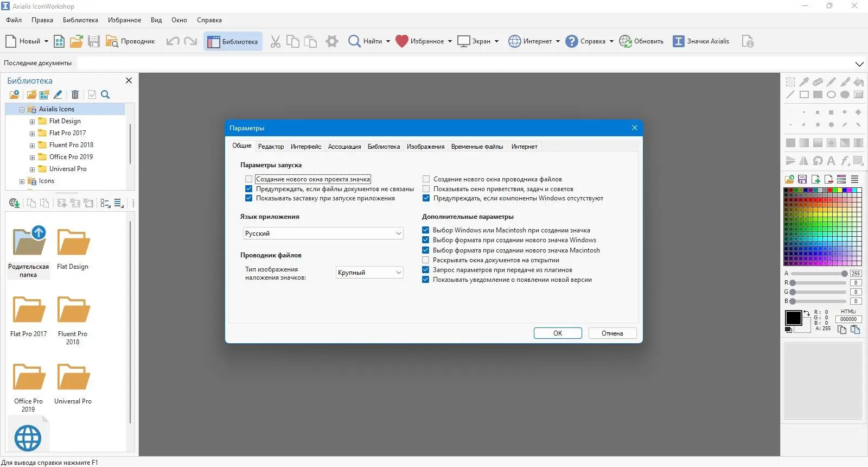Click the Undo arrow in toolbar

173,41
